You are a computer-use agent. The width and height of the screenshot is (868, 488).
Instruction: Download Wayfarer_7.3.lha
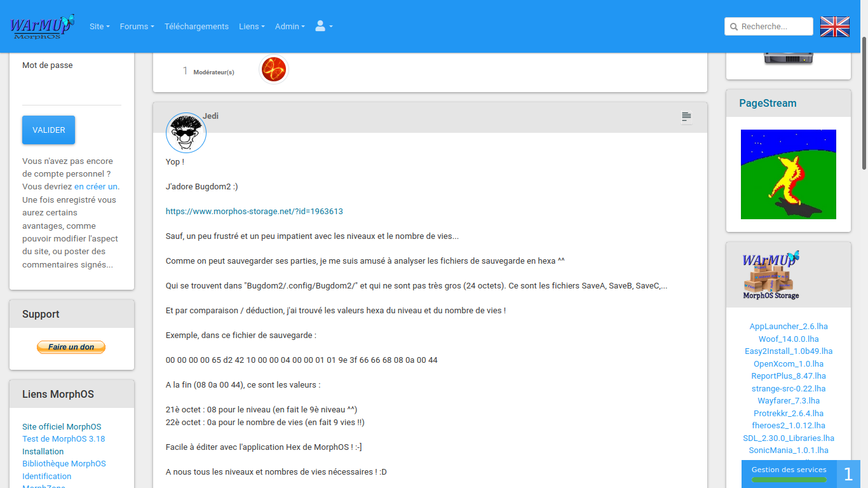tap(789, 401)
